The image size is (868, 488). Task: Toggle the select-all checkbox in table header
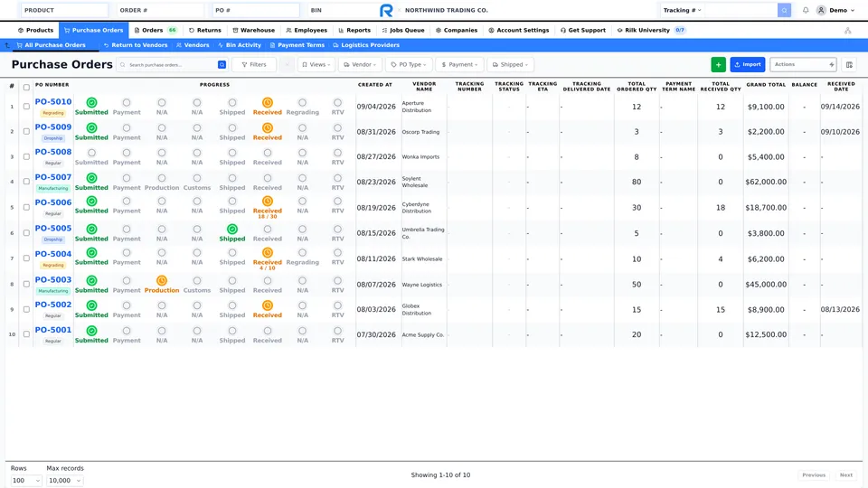26,87
